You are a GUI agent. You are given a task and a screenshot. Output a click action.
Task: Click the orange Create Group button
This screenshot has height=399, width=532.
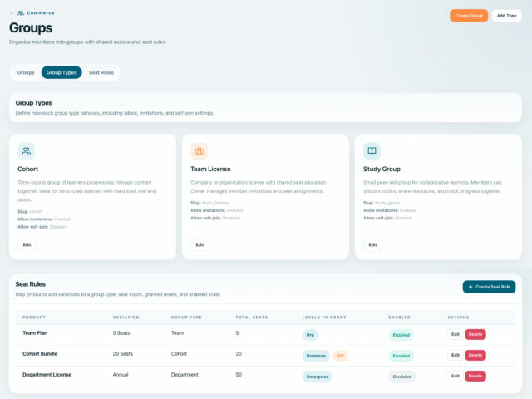469,16
